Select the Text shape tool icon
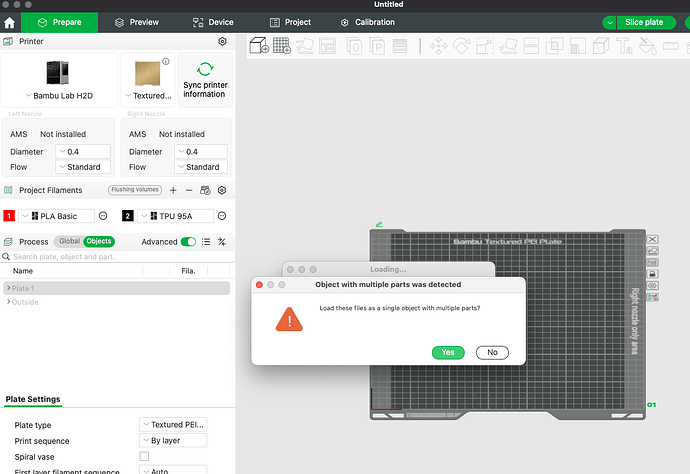 [x=624, y=46]
